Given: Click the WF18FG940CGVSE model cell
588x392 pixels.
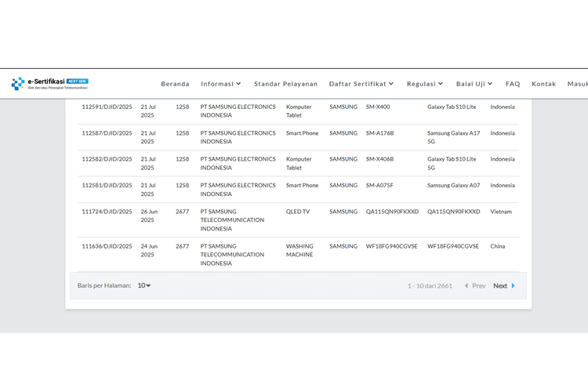Looking at the screenshot, I should pos(391,246).
